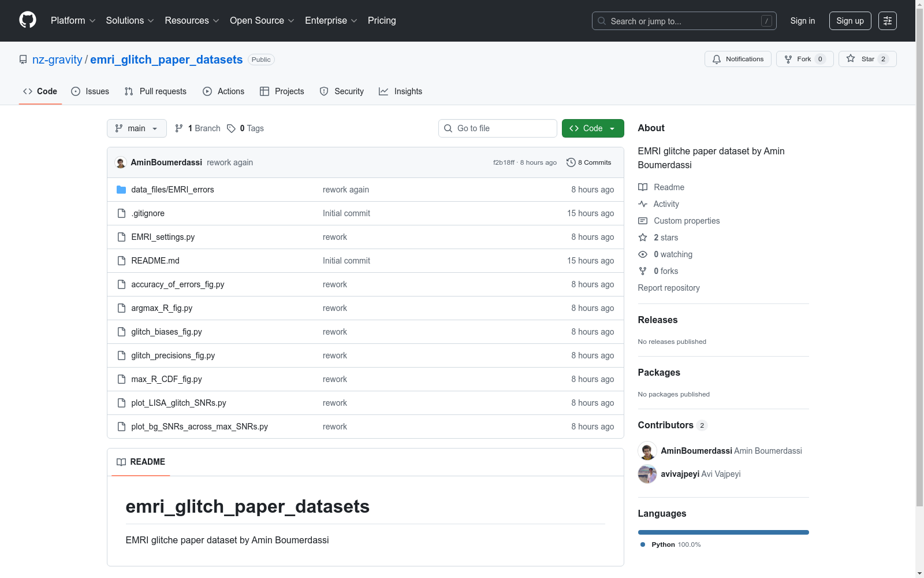Click the folder icon for data_files/EMRI_errors
The height and width of the screenshot is (578, 924).
click(121, 190)
